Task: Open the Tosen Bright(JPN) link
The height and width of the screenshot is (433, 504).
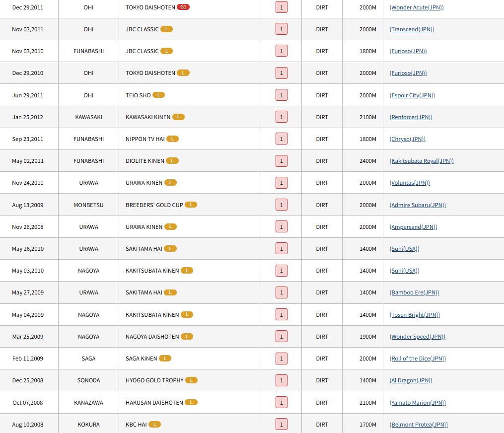Action: [x=415, y=315]
